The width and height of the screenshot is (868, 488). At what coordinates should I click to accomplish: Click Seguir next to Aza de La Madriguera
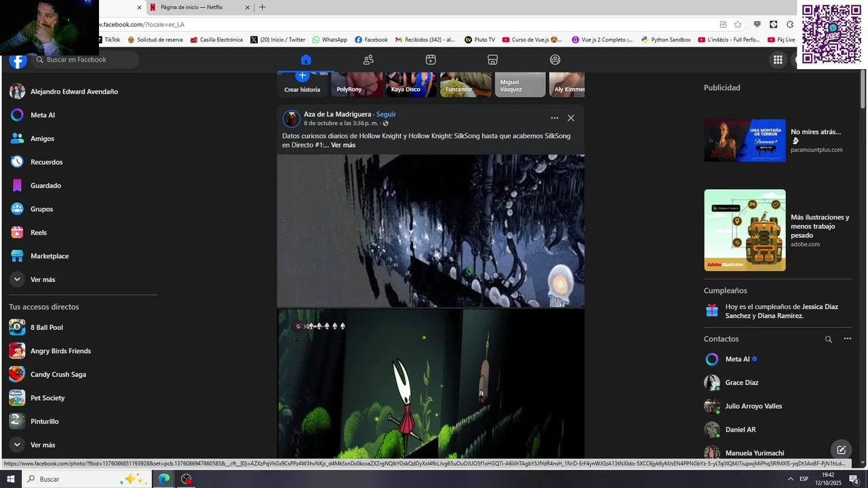pyautogui.click(x=386, y=114)
